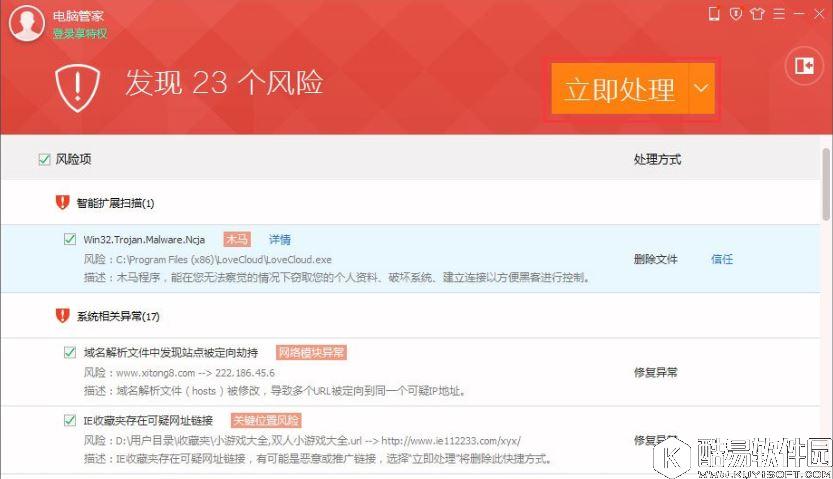Image resolution: width=833 pixels, height=479 pixels.
Task: Uncheck IE收藏夹存在可疑网址链接 checkbox
Action: coord(70,421)
